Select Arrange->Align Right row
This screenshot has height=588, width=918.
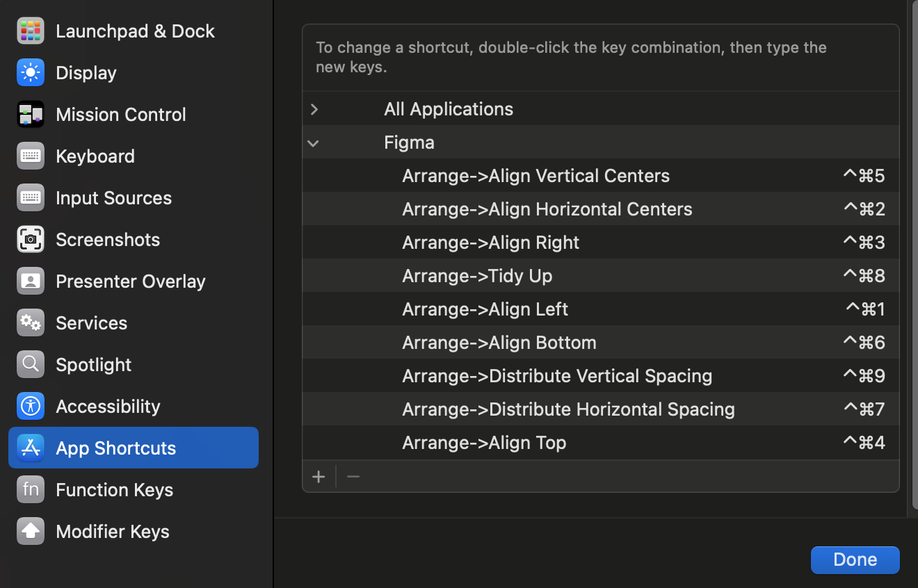601,243
